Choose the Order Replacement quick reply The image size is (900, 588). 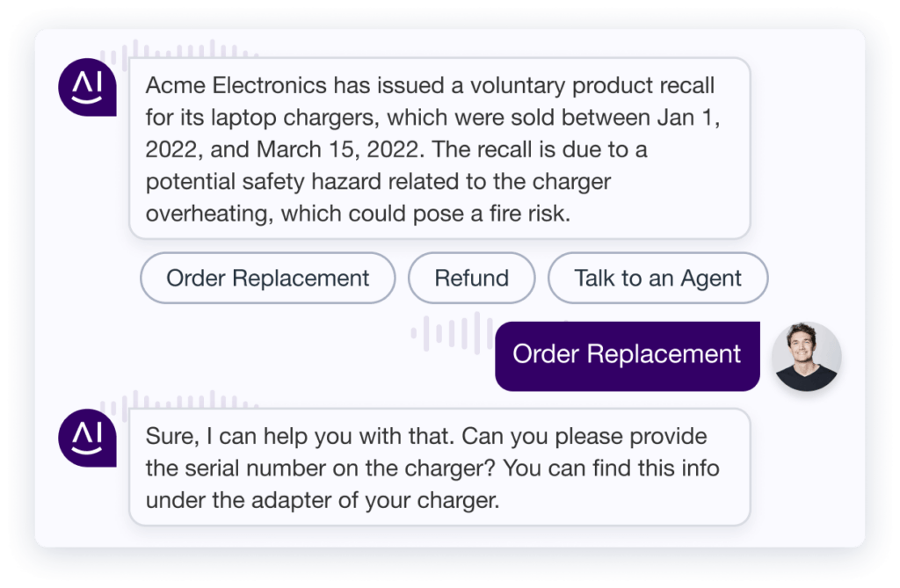tap(267, 278)
